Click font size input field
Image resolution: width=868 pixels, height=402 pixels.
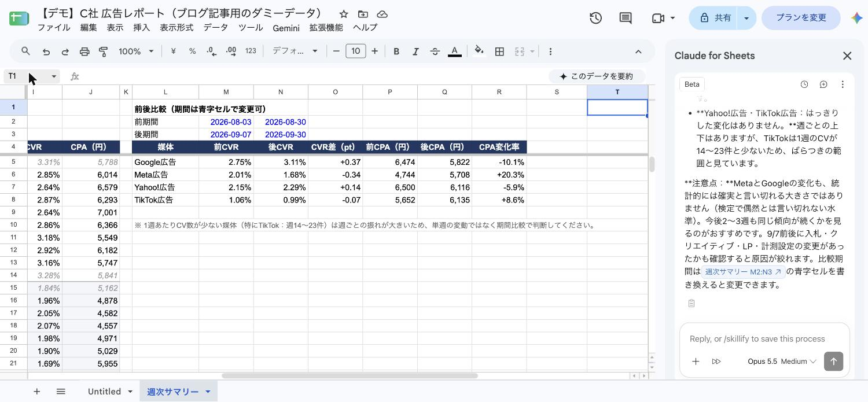(356, 51)
